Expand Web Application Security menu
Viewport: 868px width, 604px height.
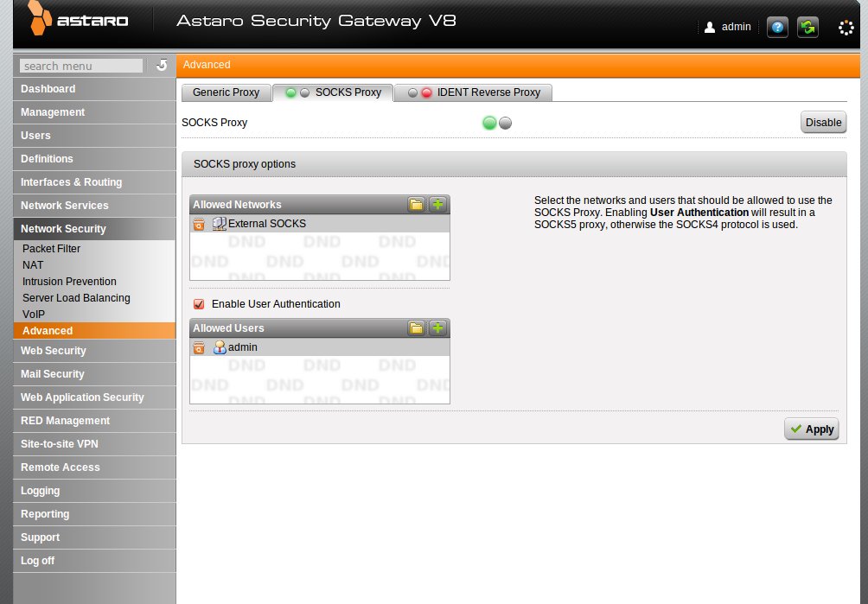click(94, 397)
